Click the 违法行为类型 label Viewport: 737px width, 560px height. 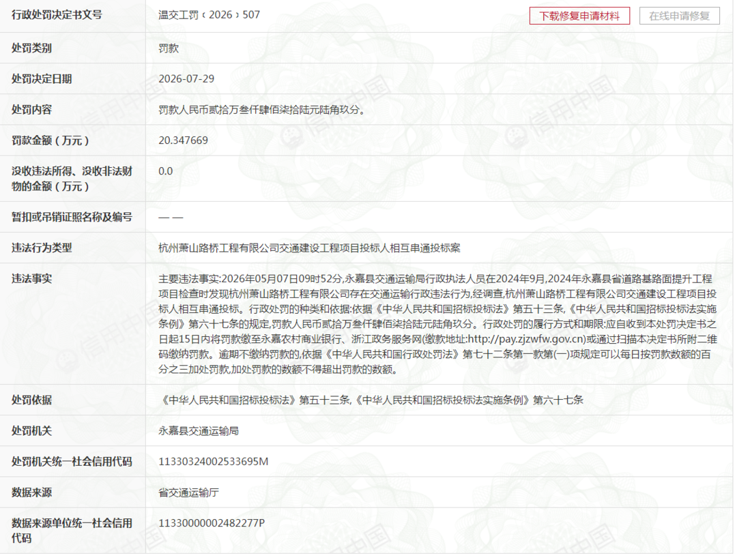pyautogui.click(x=42, y=248)
